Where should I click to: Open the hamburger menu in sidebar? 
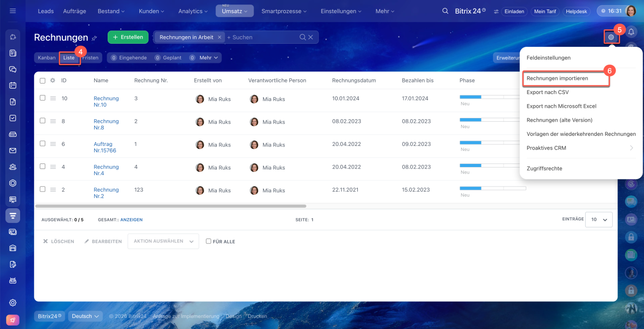pos(13,11)
